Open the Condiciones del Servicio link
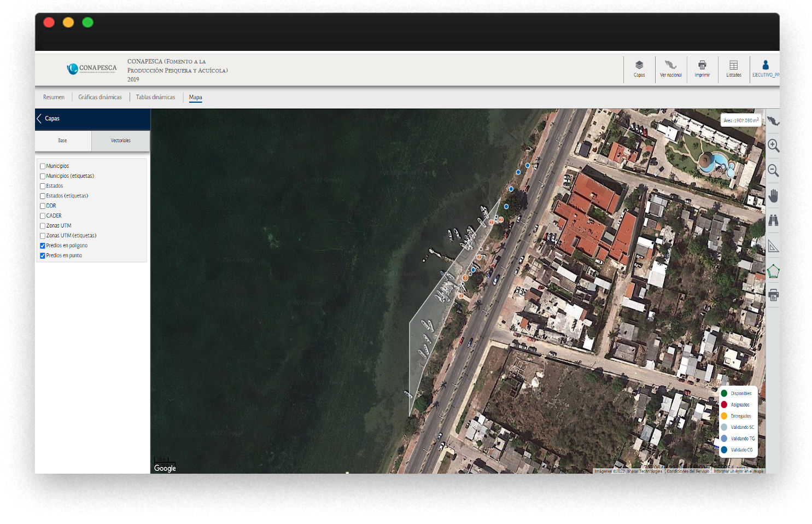812x524 pixels. tap(687, 471)
